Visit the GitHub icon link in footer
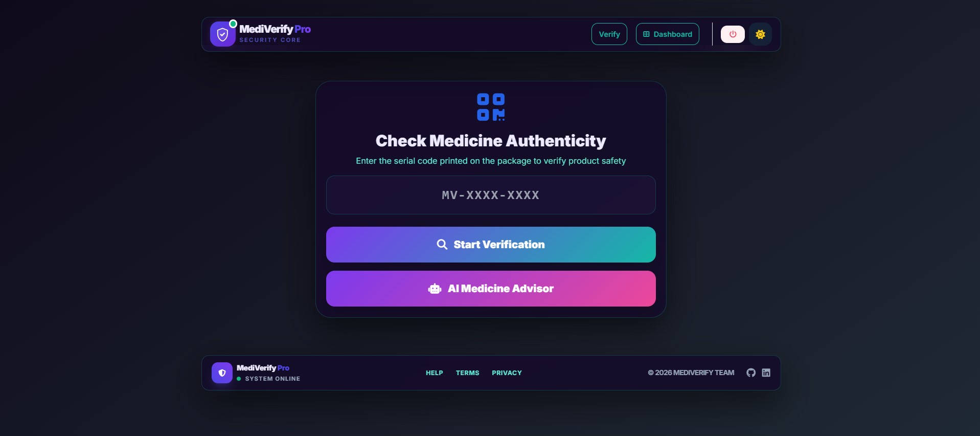This screenshot has width=980, height=436. (750, 373)
